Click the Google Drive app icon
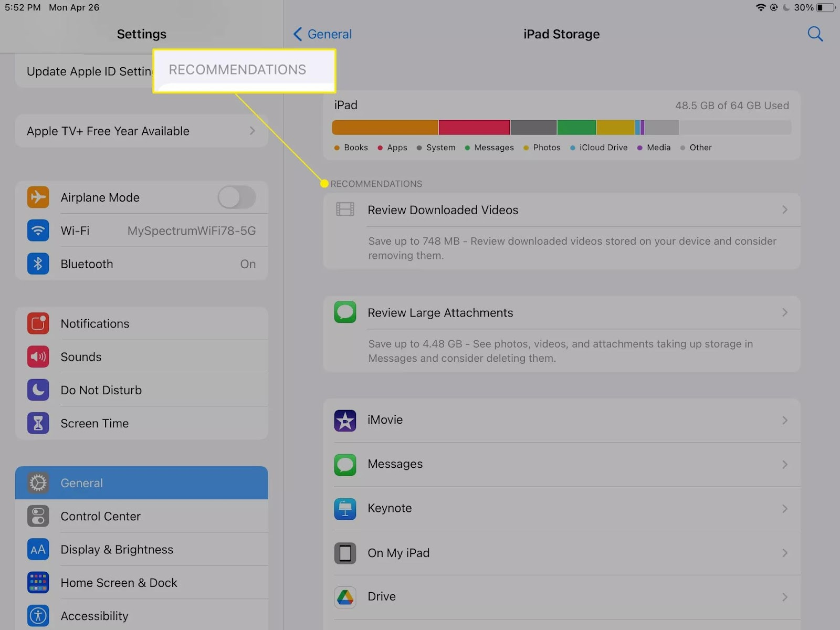 pos(345,597)
